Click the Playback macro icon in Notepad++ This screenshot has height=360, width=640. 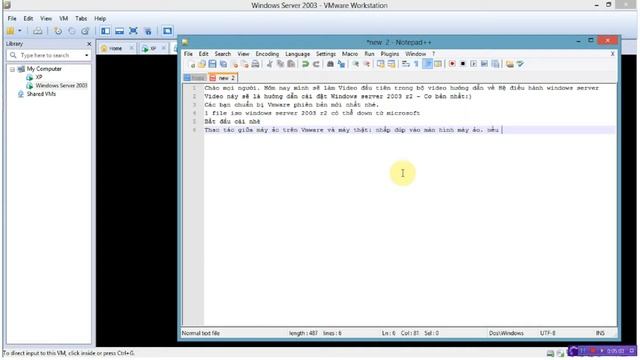tap(473, 64)
